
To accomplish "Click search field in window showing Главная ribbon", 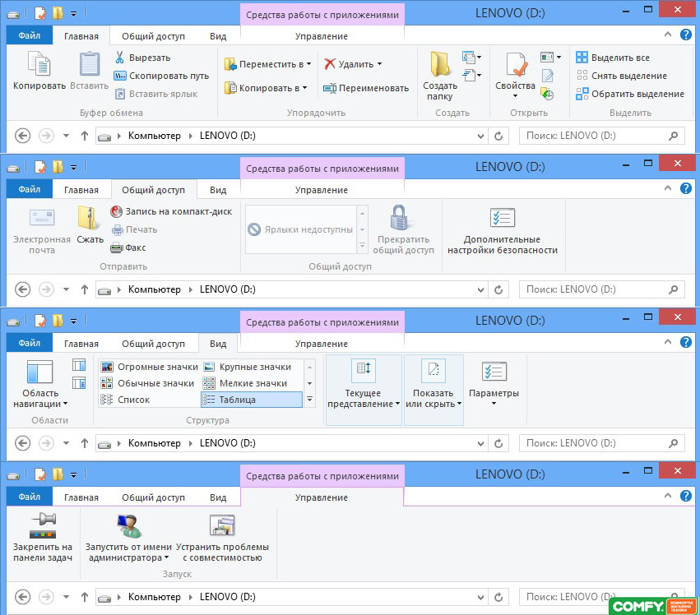I will pos(602,136).
